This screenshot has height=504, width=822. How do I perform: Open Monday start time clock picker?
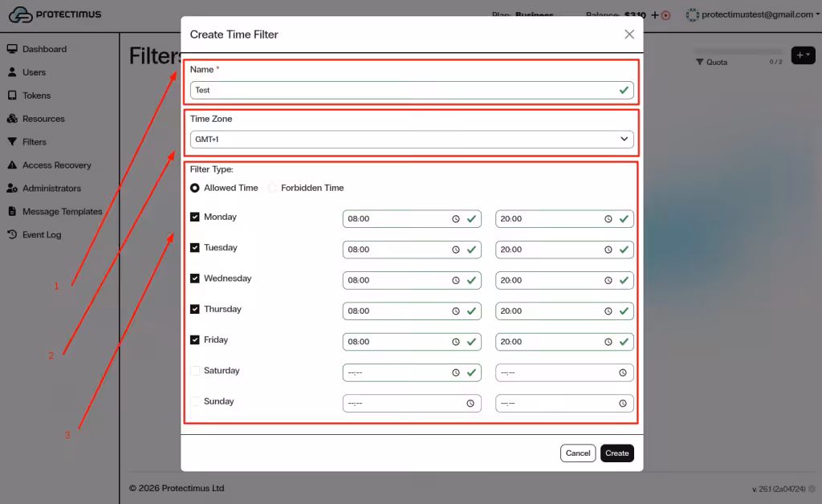pyautogui.click(x=456, y=219)
